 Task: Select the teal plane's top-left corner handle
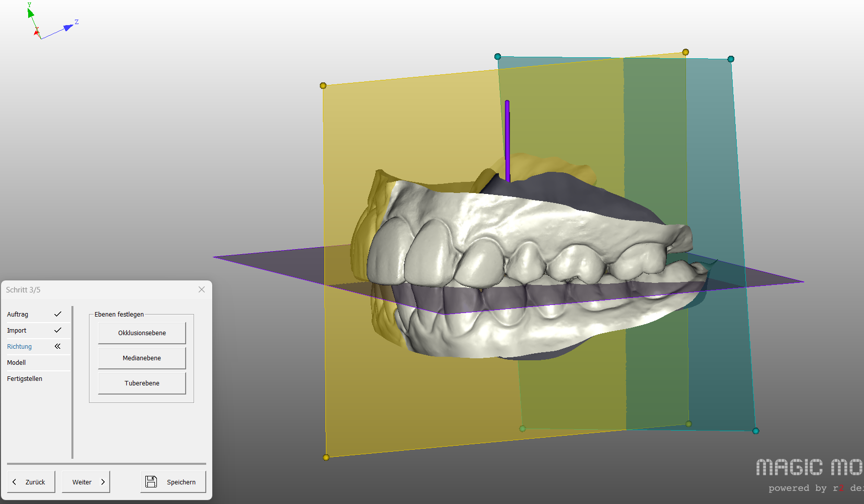click(x=497, y=57)
